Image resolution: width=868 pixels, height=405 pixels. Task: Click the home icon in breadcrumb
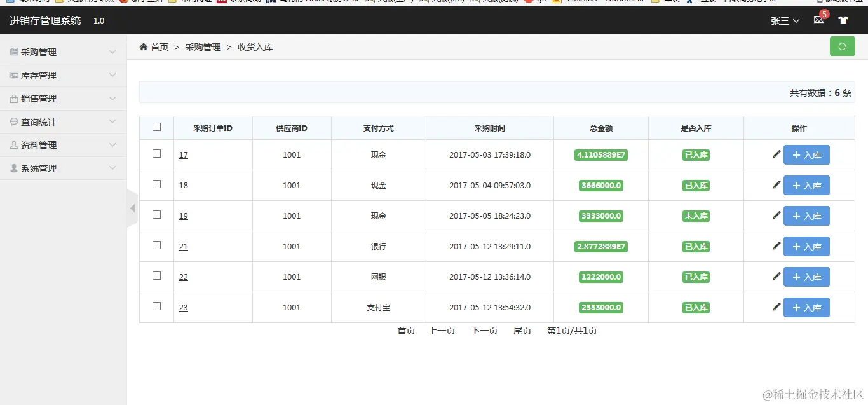pos(144,46)
